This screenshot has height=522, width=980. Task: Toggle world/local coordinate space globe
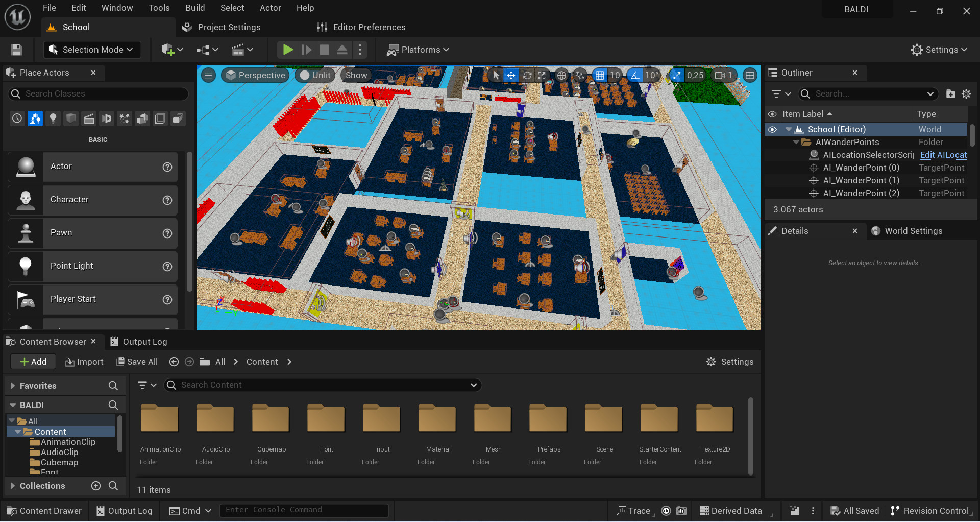(x=561, y=76)
